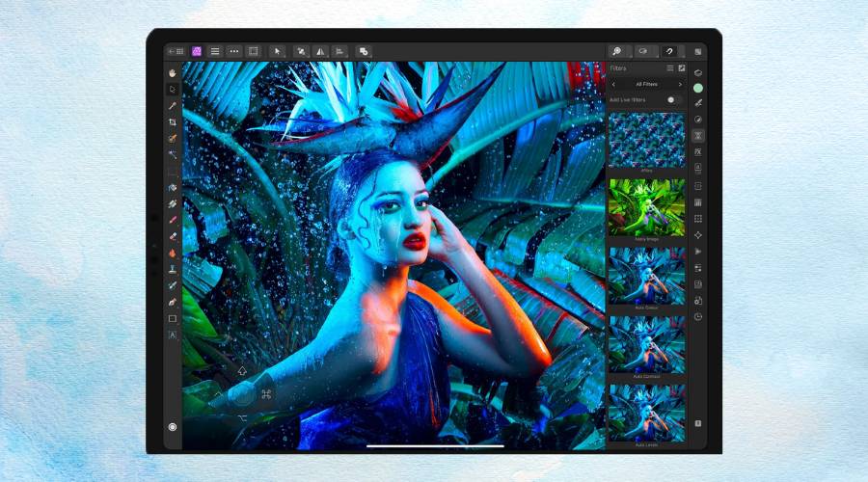868x482 pixels.
Task: Select the Crop tool
Action: point(173,121)
